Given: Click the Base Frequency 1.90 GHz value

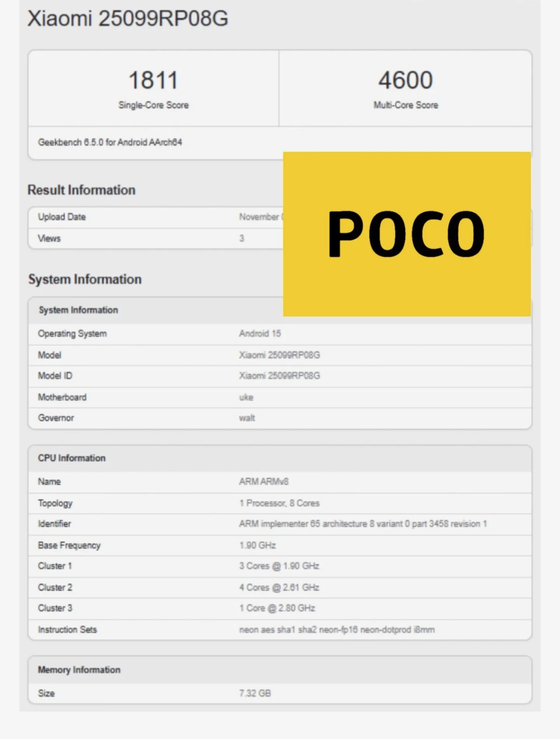Looking at the screenshot, I should tap(257, 545).
